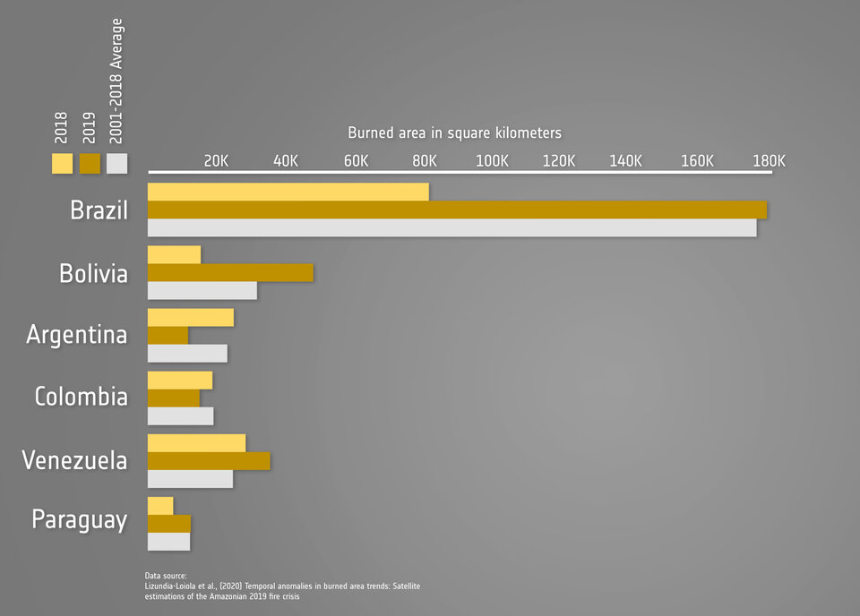860x616 pixels.
Task: Click the Data source citation text
Action: click(282, 586)
